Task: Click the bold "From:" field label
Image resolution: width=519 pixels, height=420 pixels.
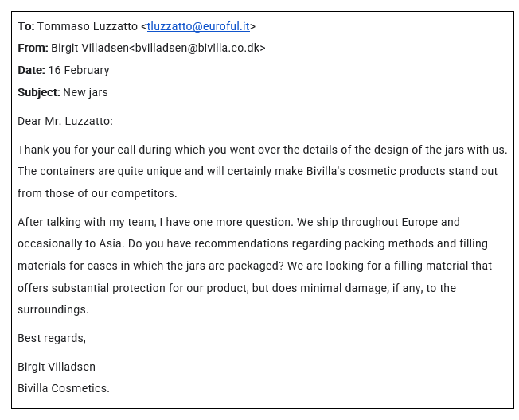Action: click(x=33, y=48)
